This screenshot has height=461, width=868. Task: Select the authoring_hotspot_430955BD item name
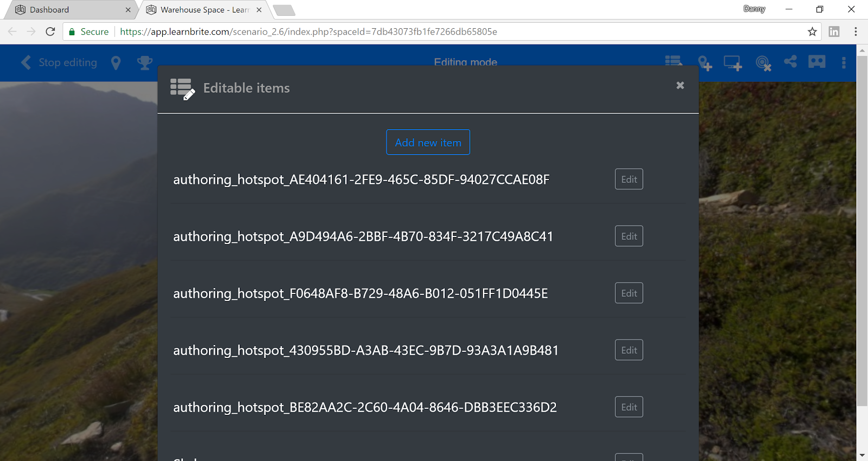[366, 350]
